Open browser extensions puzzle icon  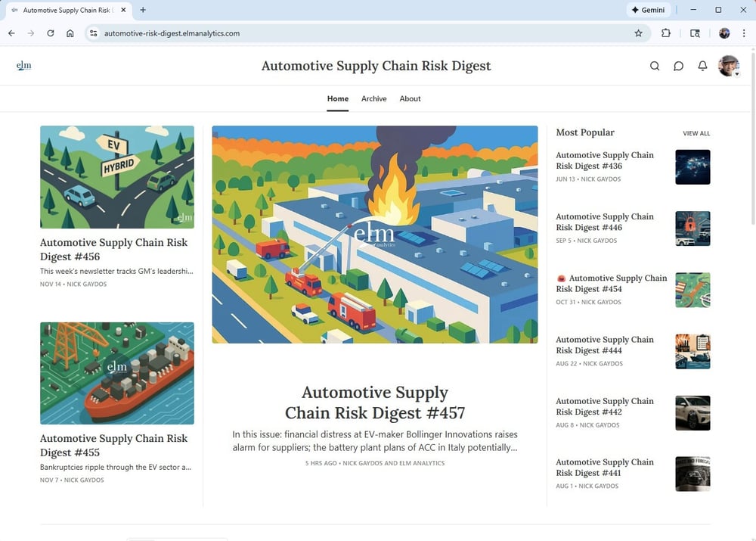(x=666, y=33)
